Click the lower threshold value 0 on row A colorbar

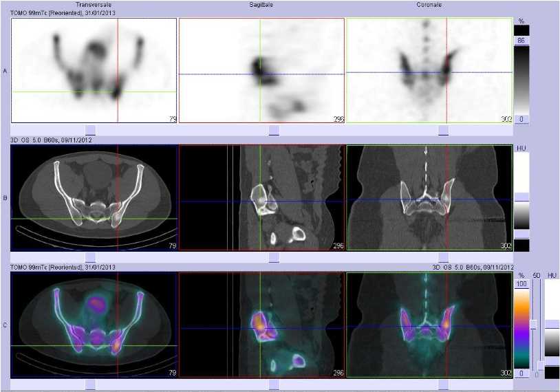pos(521,119)
